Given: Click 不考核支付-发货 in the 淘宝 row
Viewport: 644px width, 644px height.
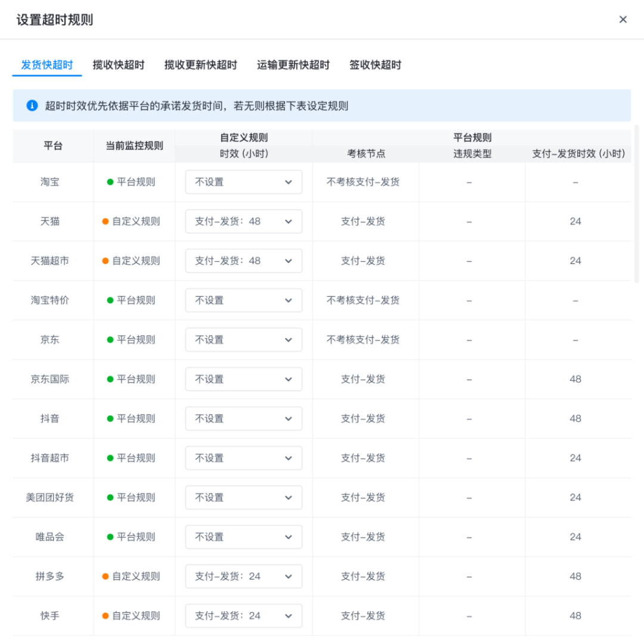Looking at the screenshot, I should 363,182.
